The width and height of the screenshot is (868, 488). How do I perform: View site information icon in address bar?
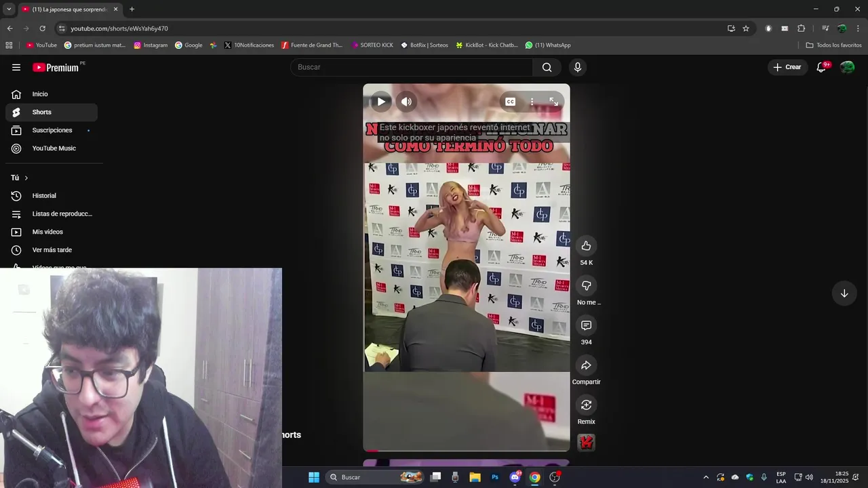pyautogui.click(x=62, y=28)
